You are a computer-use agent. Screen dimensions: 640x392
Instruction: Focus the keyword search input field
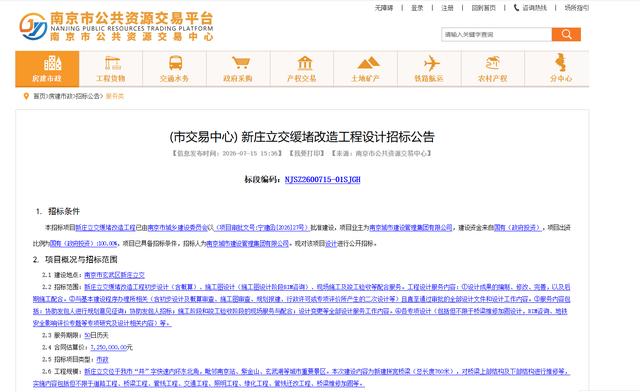click(496, 34)
